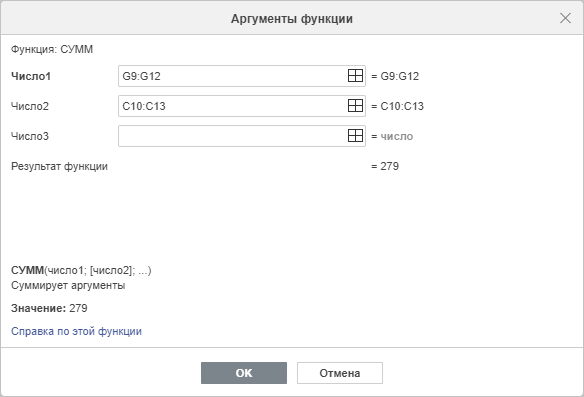This screenshot has width=584, height=397.
Task: Close the Аргументы функции dialog
Action: 565,18
